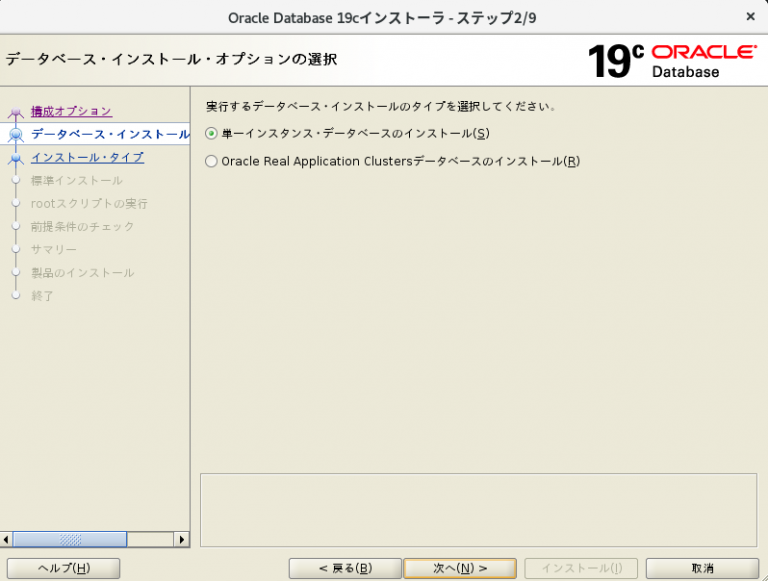
Task: Go to the インストール・タイプ step link
Action: 87,157
